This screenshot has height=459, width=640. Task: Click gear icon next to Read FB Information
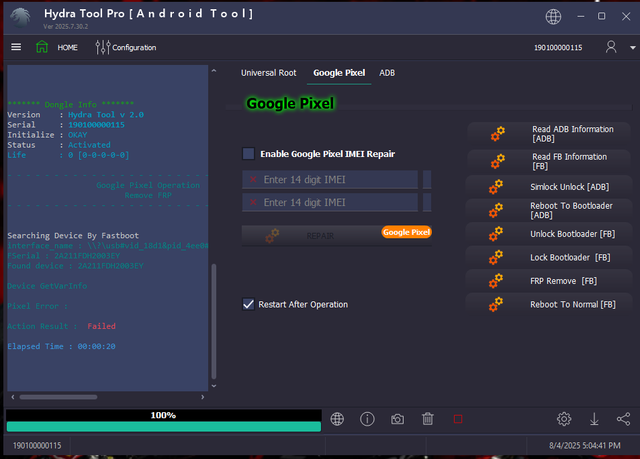(498, 162)
